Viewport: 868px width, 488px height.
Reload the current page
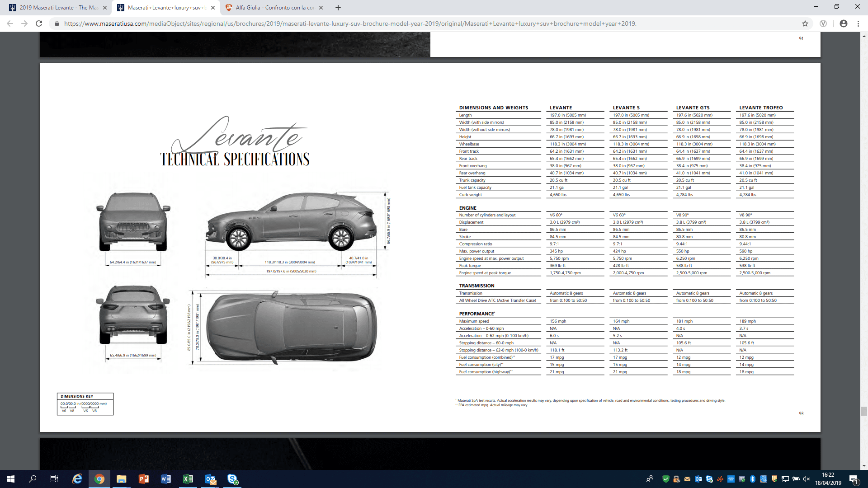(39, 23)
